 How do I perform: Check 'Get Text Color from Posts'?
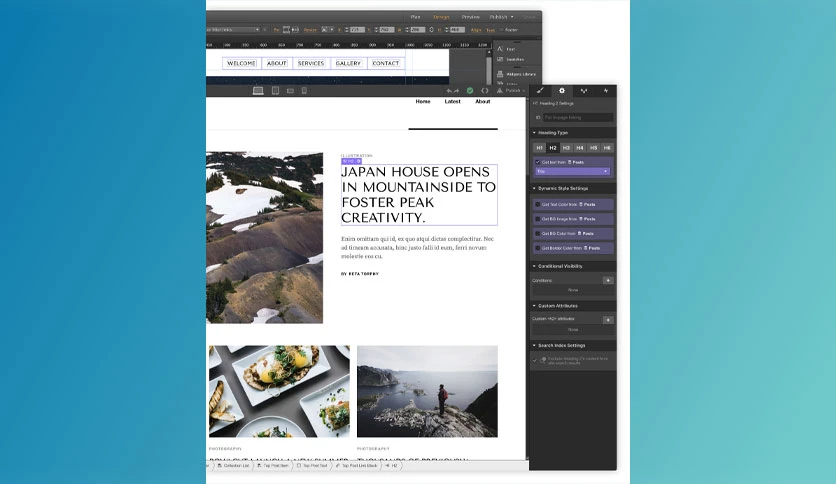(537, 204)
